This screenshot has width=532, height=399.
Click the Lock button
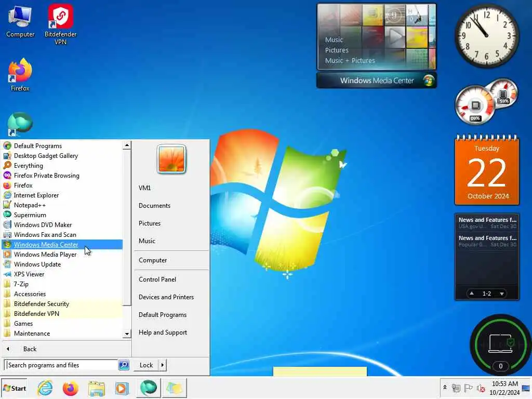click(x=146, y=365)
